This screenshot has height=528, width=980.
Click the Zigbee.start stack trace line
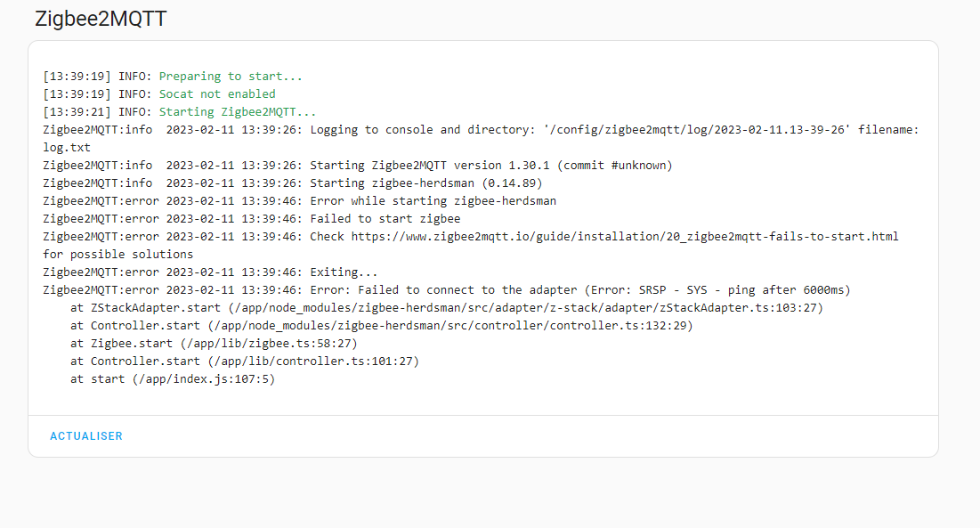(214, 344)
